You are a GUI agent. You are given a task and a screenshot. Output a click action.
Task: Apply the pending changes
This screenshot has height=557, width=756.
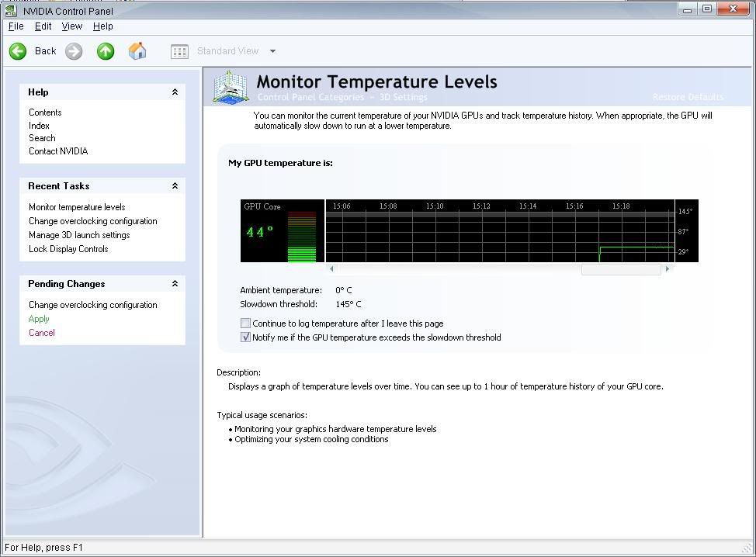(x=39, y=319)
